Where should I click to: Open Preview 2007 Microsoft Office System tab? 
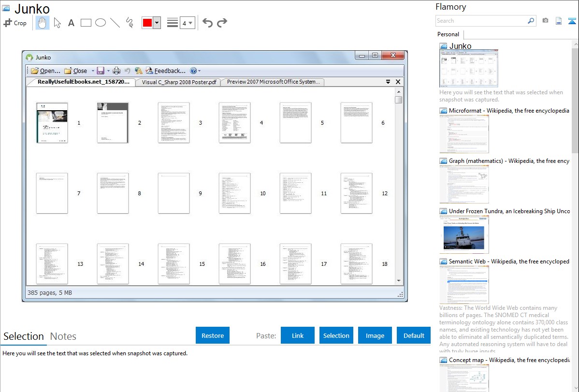[273, 82]
